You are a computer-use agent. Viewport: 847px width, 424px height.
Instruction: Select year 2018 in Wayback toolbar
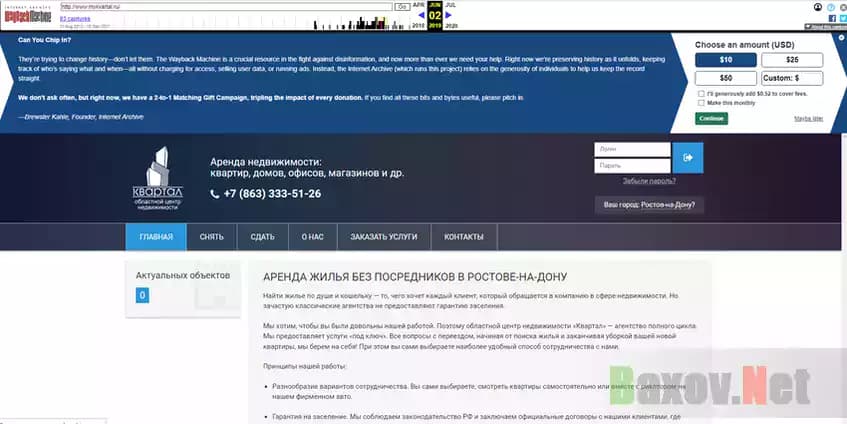click(418, 25)
